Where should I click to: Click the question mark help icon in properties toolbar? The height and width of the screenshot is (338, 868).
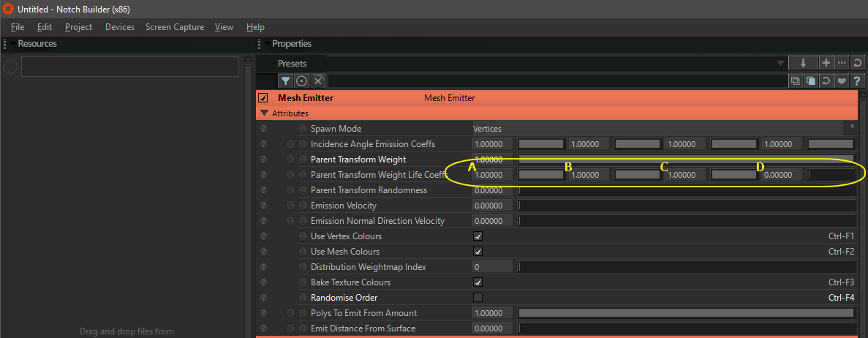857,81
